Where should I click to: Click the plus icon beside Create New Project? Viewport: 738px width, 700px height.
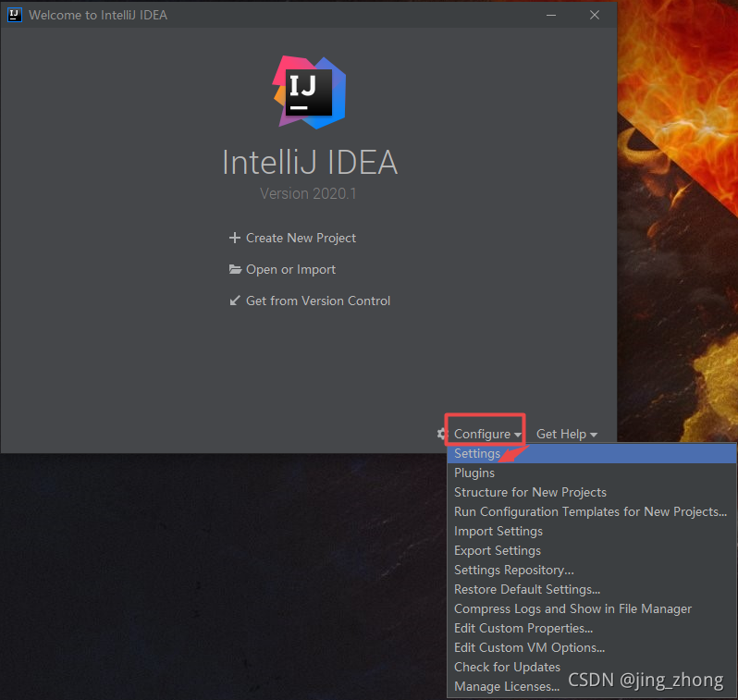click(234, 238)
